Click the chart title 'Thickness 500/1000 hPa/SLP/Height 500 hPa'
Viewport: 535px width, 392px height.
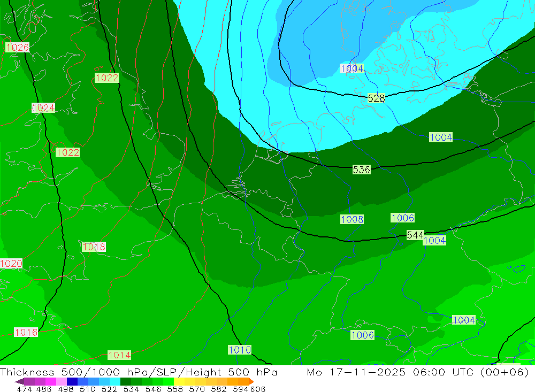tap(139, 372)
